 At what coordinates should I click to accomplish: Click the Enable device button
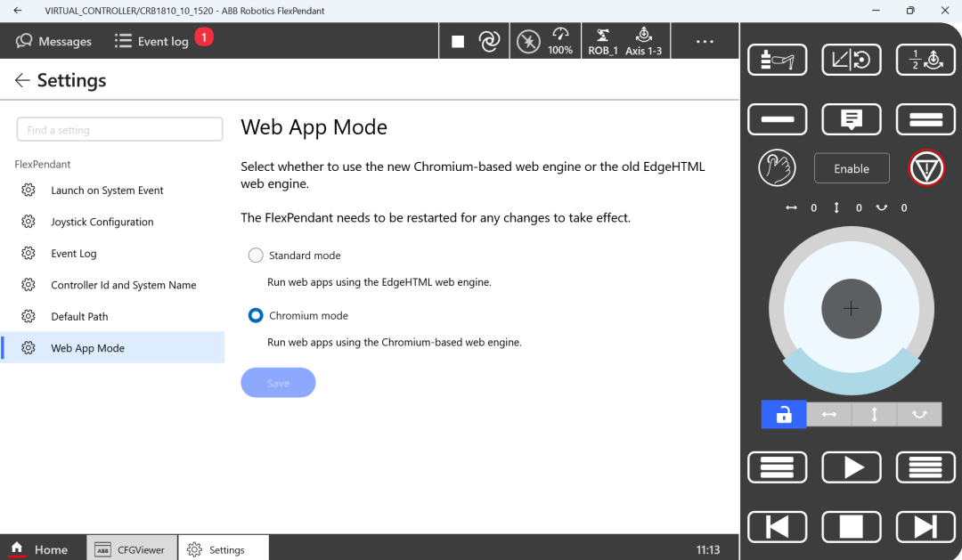852,168
